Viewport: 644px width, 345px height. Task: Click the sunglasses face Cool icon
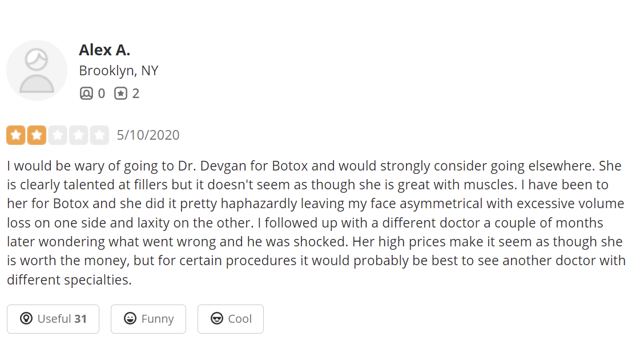[x=217, y=319]
